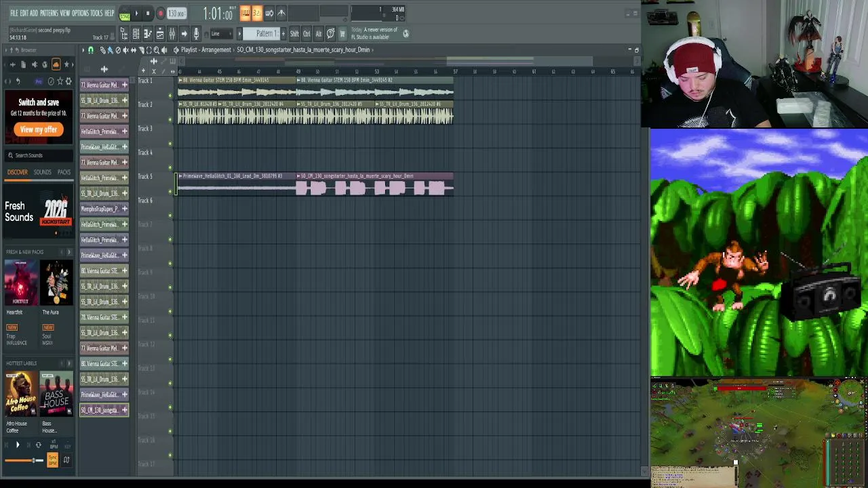Select the Slip tool in Playlist toolbar
868x488 pixels.
pos(134,50)
